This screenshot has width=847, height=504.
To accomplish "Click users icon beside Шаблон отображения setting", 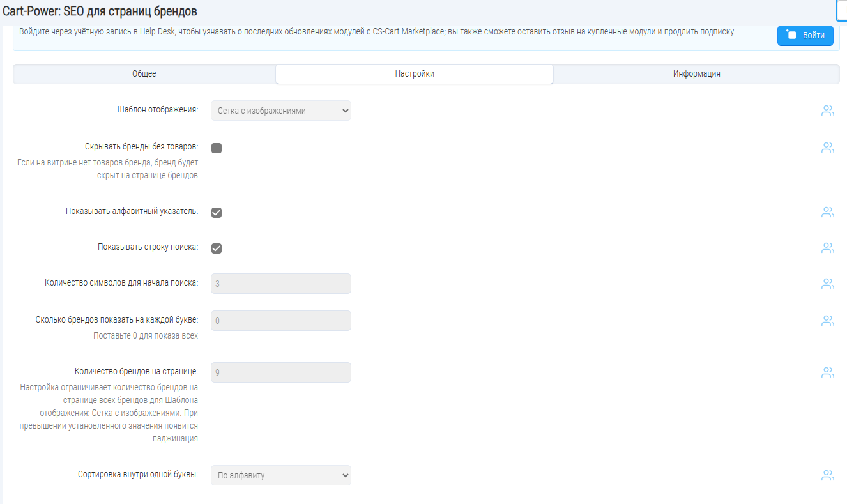I will (x=828, y=111).
